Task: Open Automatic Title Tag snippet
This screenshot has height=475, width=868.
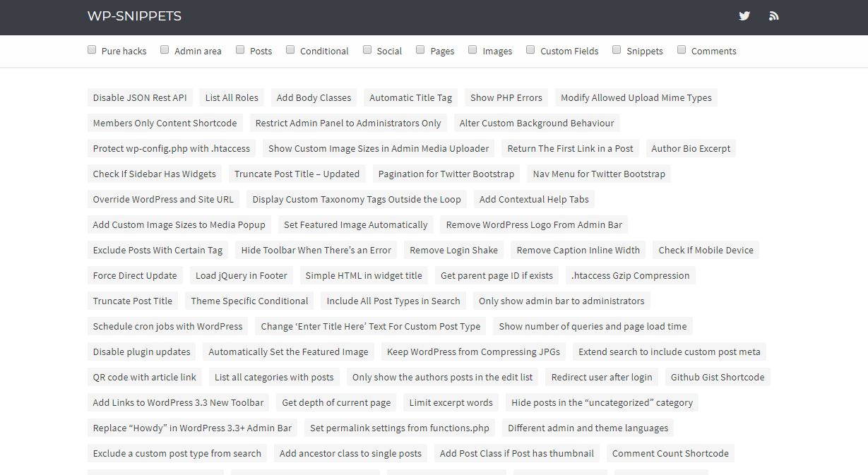Action: [410, 97]
